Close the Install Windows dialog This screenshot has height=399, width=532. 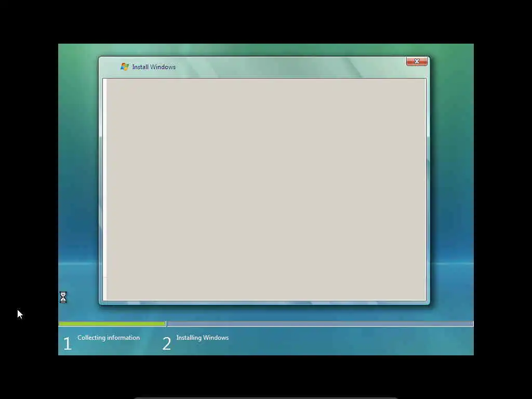417,61
